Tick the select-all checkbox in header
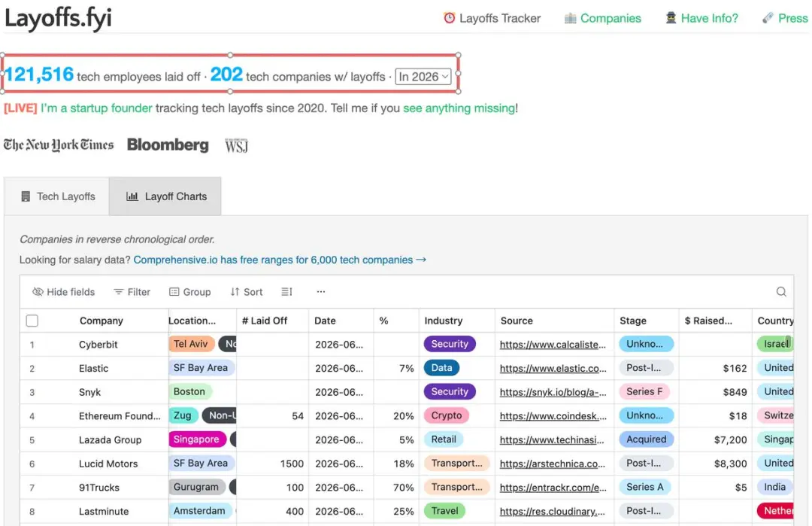Image resolution: width=812 pixels, height=526 pixels. [32, 321]
